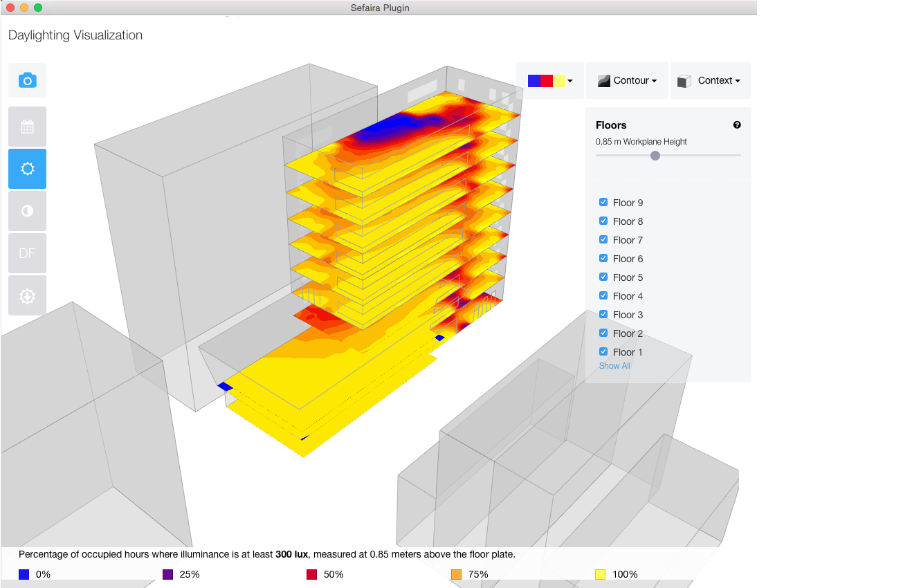Adjust the Workplane Height slider
The image size is (921, 588).
655,156
